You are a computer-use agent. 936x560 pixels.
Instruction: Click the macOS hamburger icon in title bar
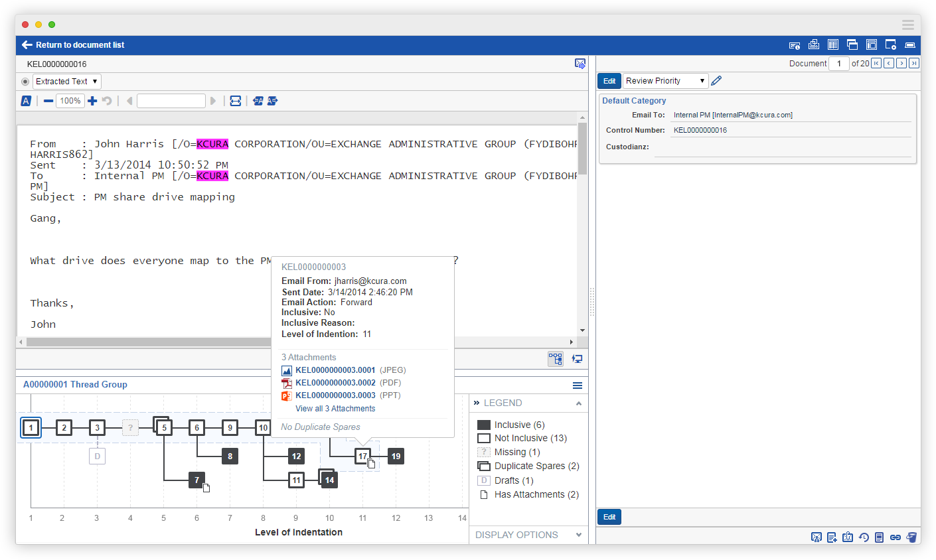click(x=907, y=25)
